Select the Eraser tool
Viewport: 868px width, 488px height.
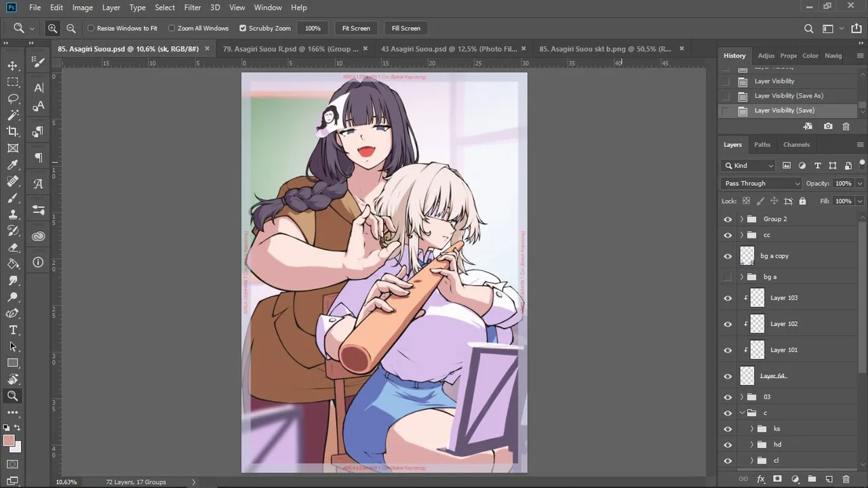(x=13, y=247)
